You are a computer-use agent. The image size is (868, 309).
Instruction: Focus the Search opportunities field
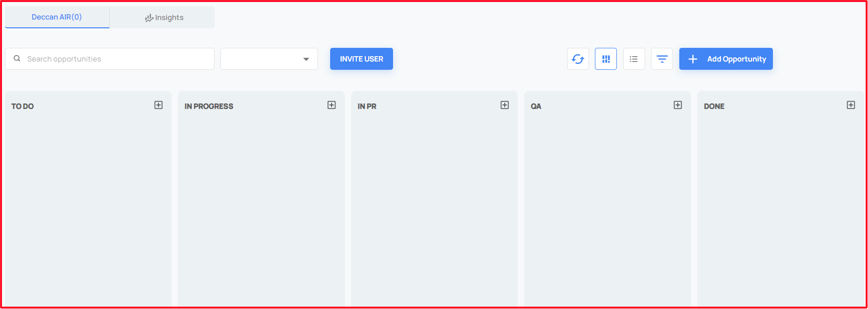click(x=110, y=59)
